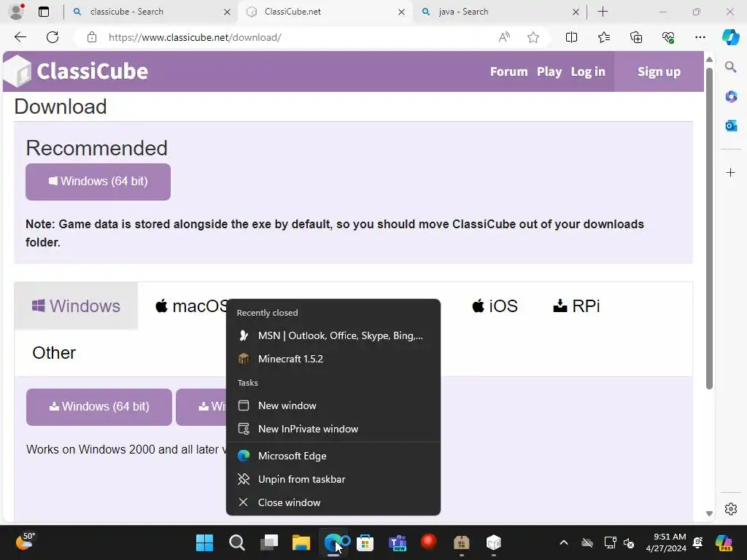Choose Close window in jump list
Image resolution: width=747 pixels, height=560 pixels.
click(x=333, y=503)
